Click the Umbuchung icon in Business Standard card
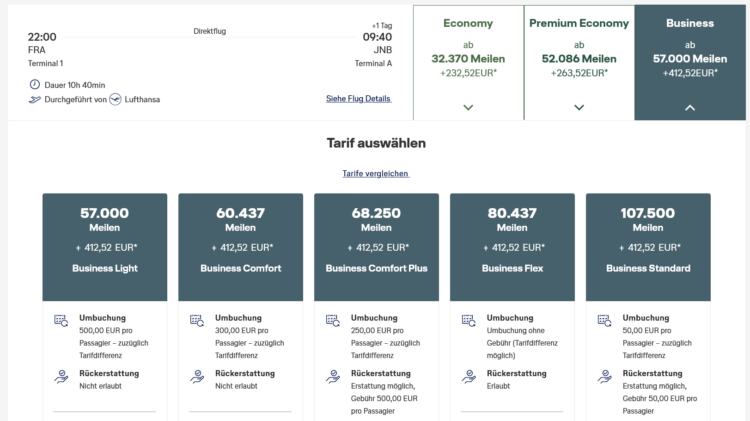 click(x=605, y=321)
